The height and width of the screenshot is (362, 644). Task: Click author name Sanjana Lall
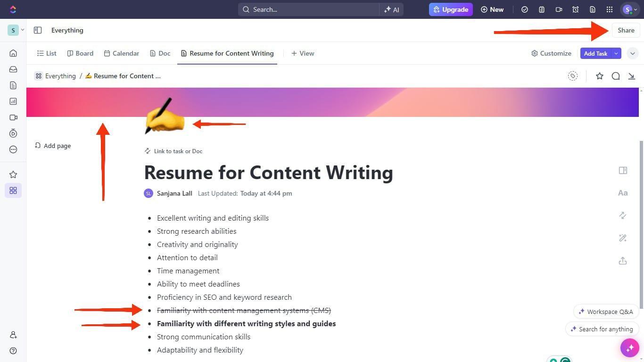(x=174, y=193)
